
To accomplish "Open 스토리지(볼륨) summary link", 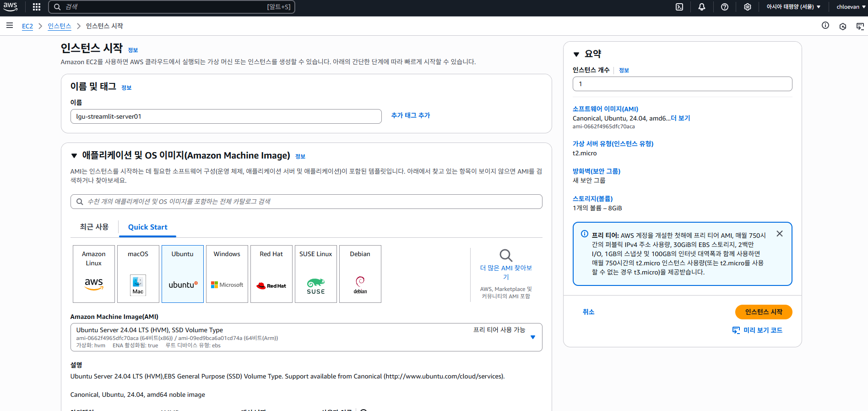I will pos(592,199).
